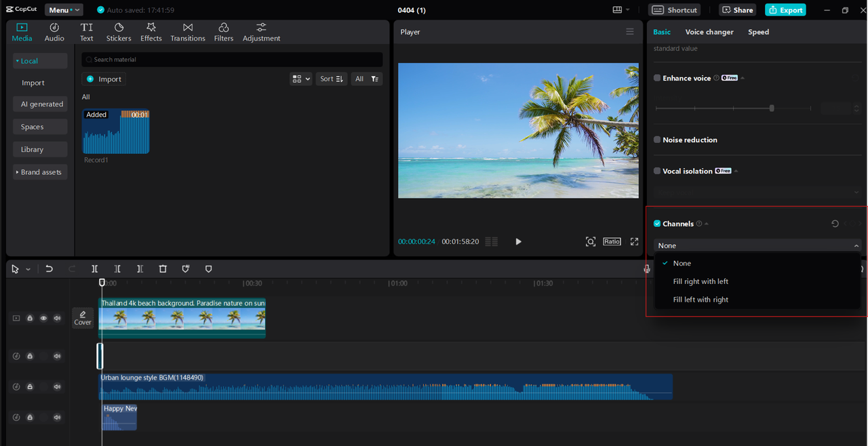Collapse the Enhance voice section arrow
Image resolution: width=868 pixels, height=446 pixels.
click(743, 78)
